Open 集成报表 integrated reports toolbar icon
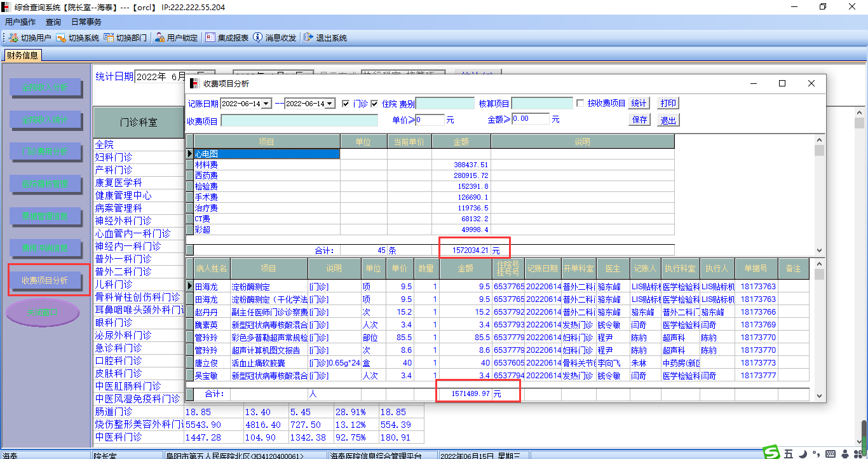Screen dimensions: 868x459 point(210,38)
